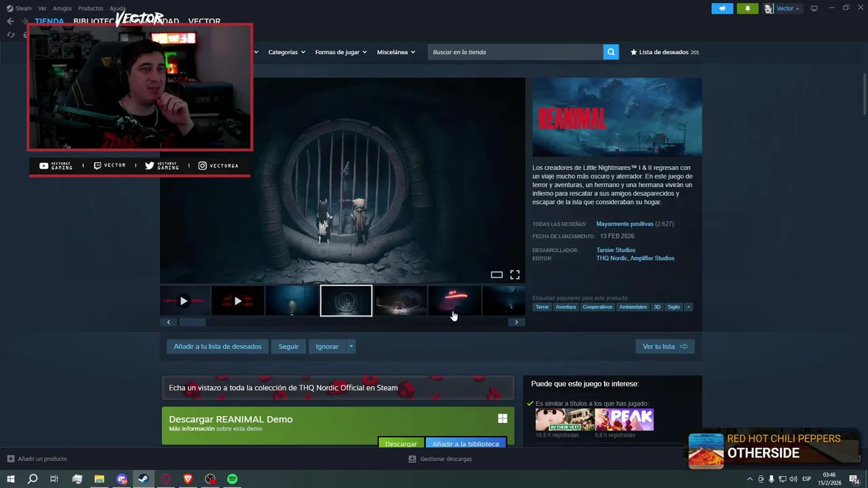
Task: Click the plus button to add tags
Action: tap(688, 307)
